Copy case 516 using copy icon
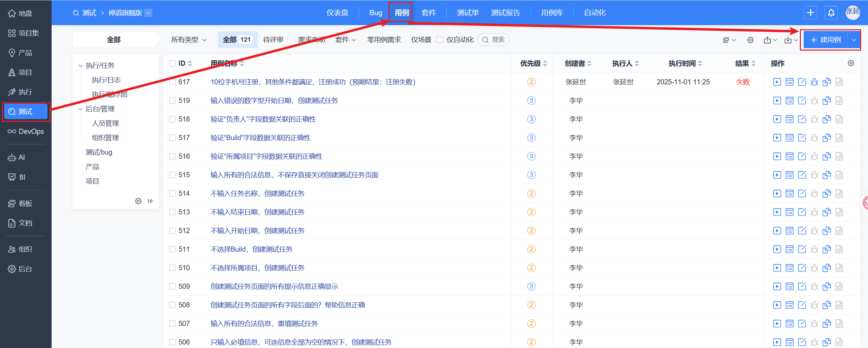Image resolution: width=868 pixels, height=348 pixels. point(827,156)
